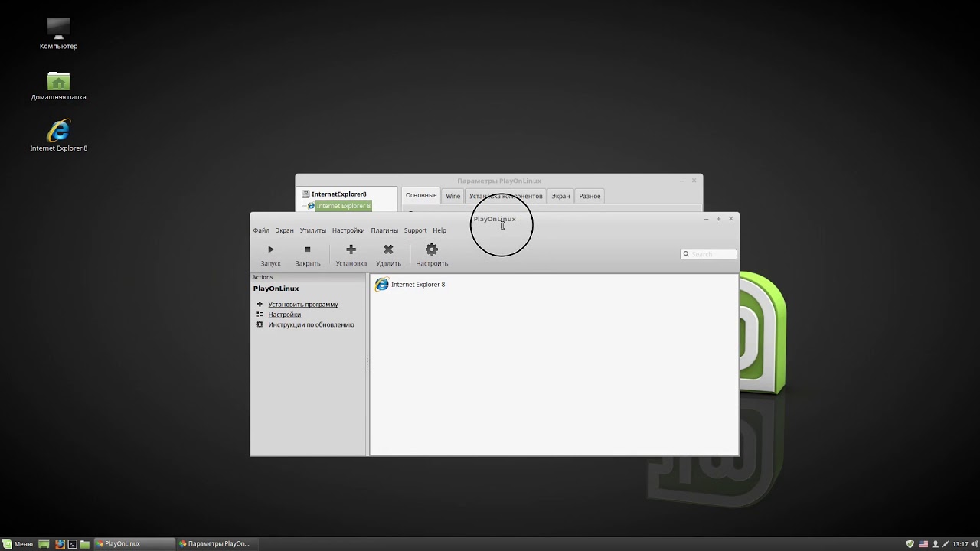Open the Support menu

(x=415, y=230)
